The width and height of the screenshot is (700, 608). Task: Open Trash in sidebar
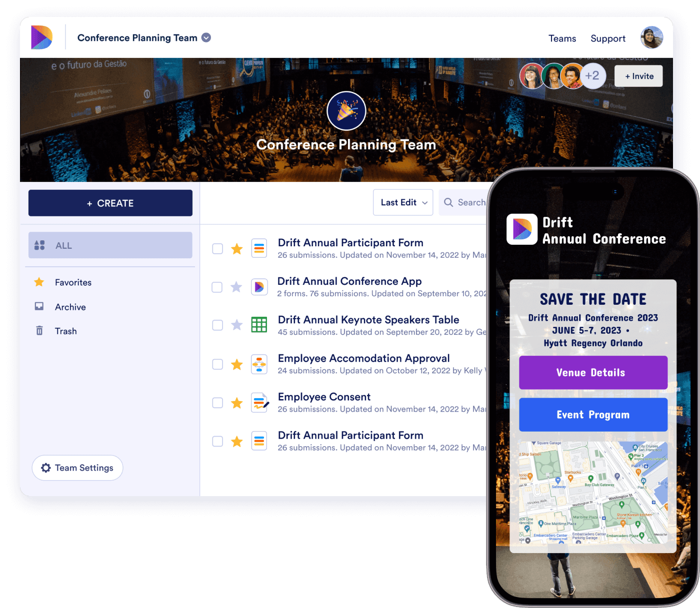(65, 331)
